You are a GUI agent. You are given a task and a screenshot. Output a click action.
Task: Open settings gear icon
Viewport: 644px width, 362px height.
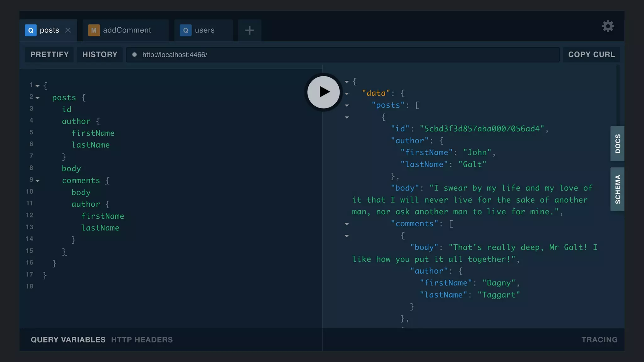click(608, 26)
